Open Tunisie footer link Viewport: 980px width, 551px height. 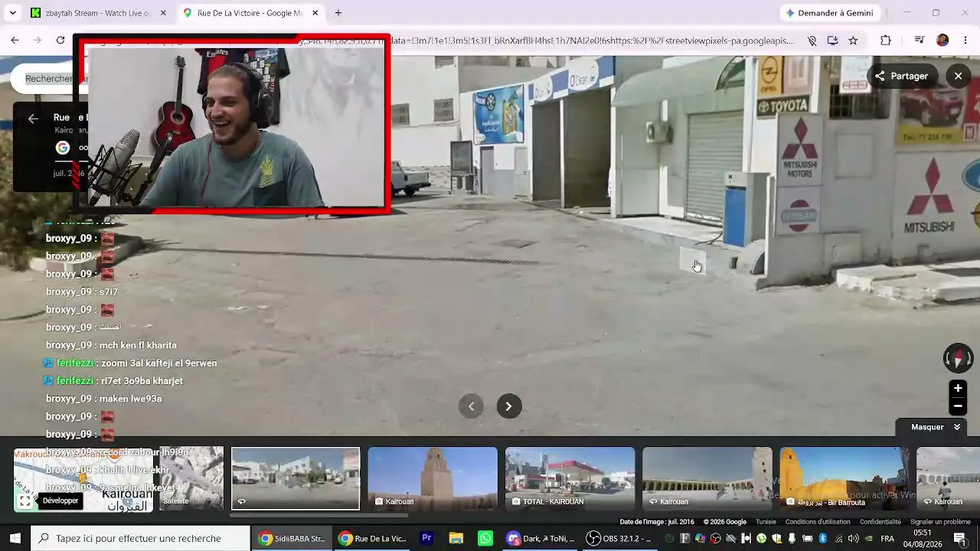pyautogui.click(x=766, y=522)
